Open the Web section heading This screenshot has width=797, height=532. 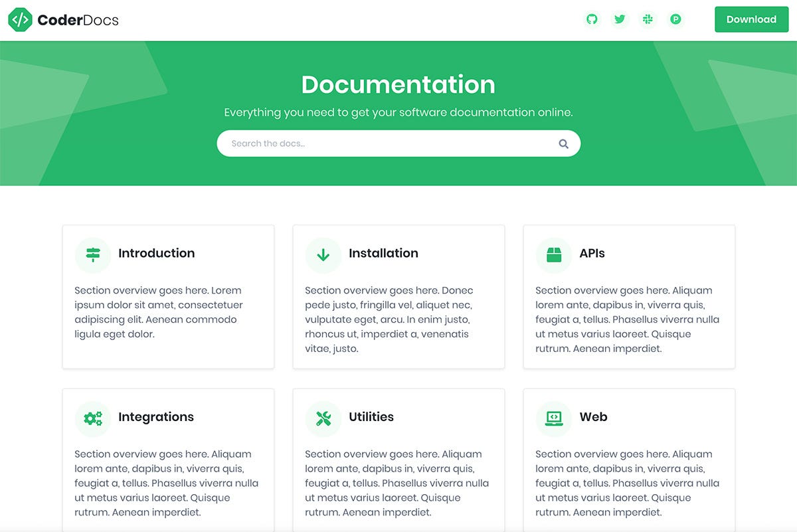tap(594, 417)
